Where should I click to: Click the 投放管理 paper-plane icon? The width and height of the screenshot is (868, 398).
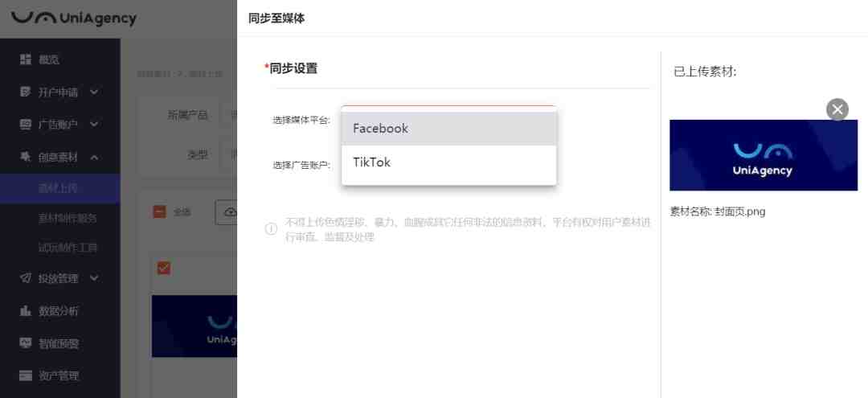pos(26,278)
